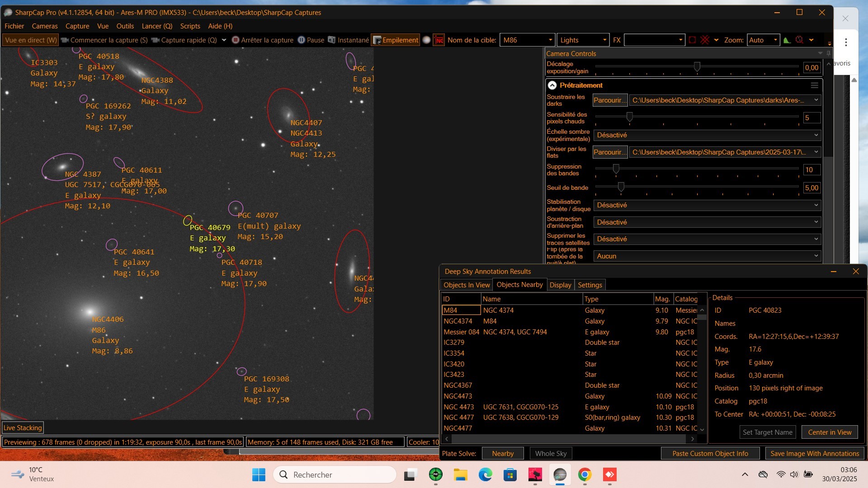868x488 pixels.
Task: Open the Outils menu
Action: click(x=125, y=26)
